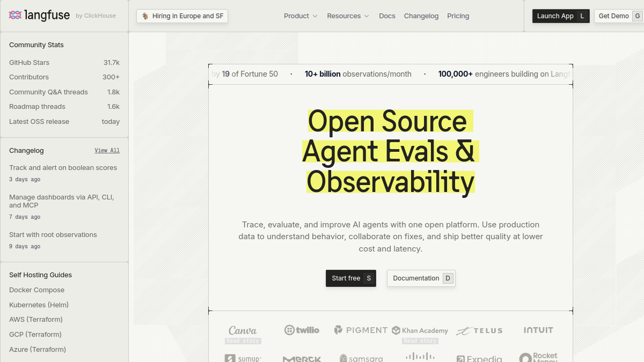Viewport: 644px width, 362px height.
Task: Open GitHub Stars stat row
Action: coord(64,63)
